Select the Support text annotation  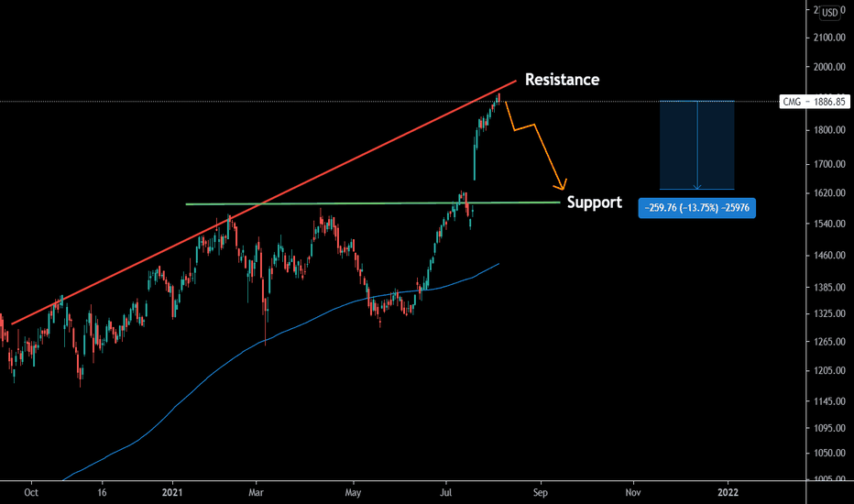594,203
